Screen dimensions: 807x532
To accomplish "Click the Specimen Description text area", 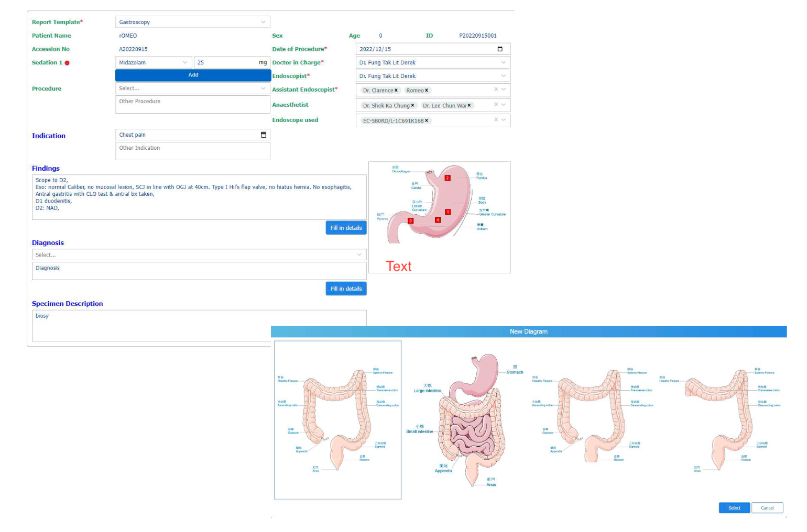I will (199, 326).
